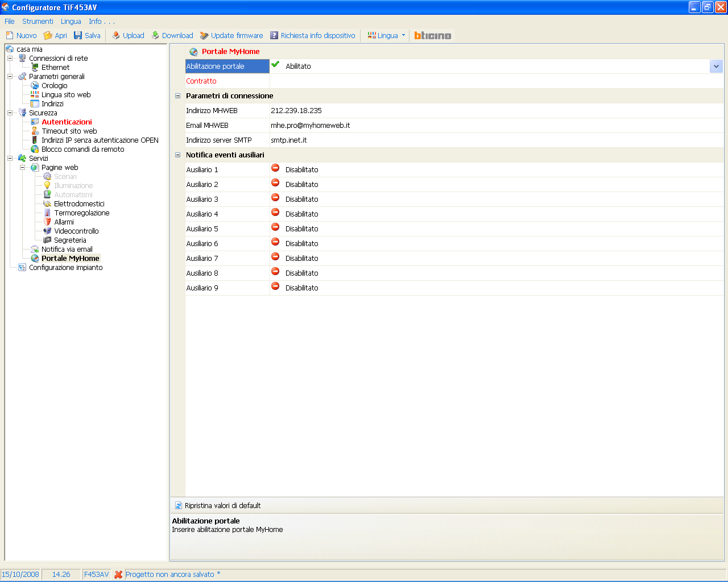Click the Richiesta info dispositivo icon
Screen dimensions: 728x582
click(x=274, y=35)
